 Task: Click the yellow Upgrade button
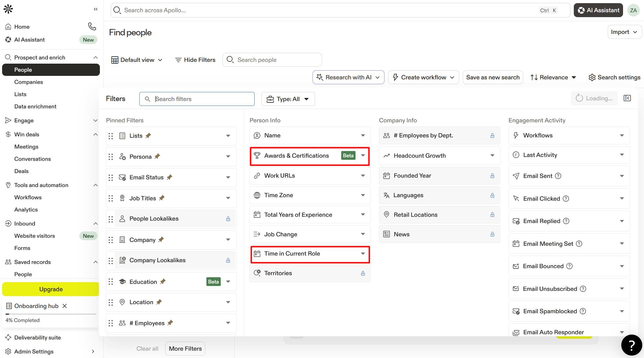click(51, 289)
